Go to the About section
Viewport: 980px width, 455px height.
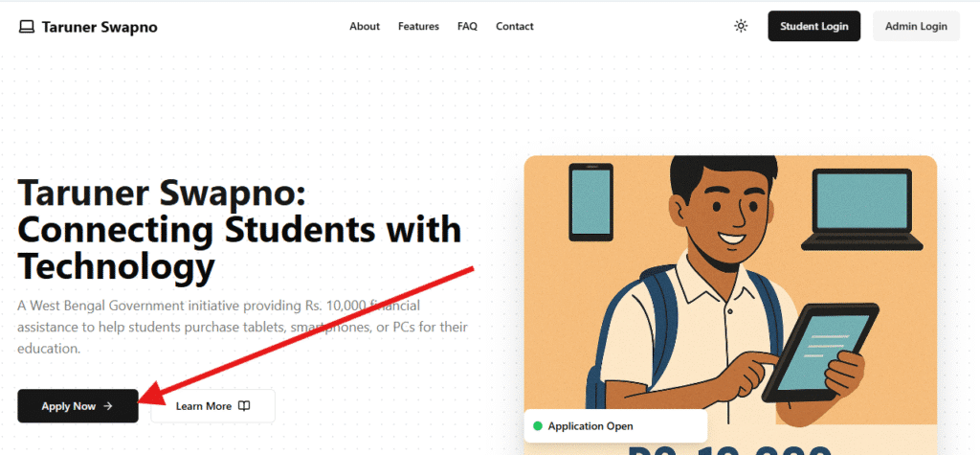pyautogui.click(x=365, y=27)
